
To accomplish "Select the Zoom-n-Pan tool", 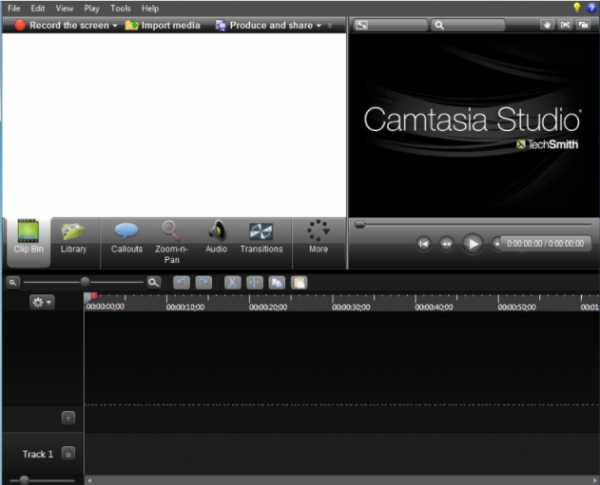I will coord(172,238).
